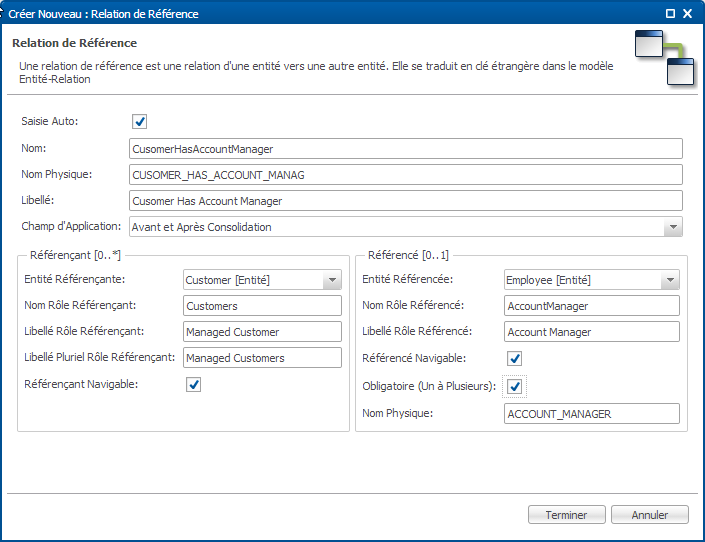Image resolution: width=705 pixels, height=542 pixels.
Task: Uncheck Référençant Navigable
Action: click(x=193, y=385)
